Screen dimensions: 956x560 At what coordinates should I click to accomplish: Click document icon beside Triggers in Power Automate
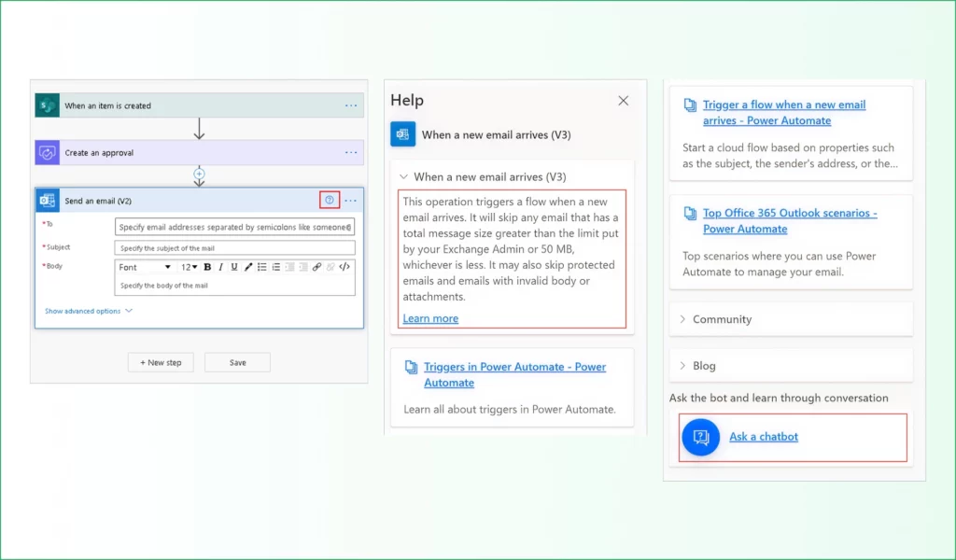[412, 367]
